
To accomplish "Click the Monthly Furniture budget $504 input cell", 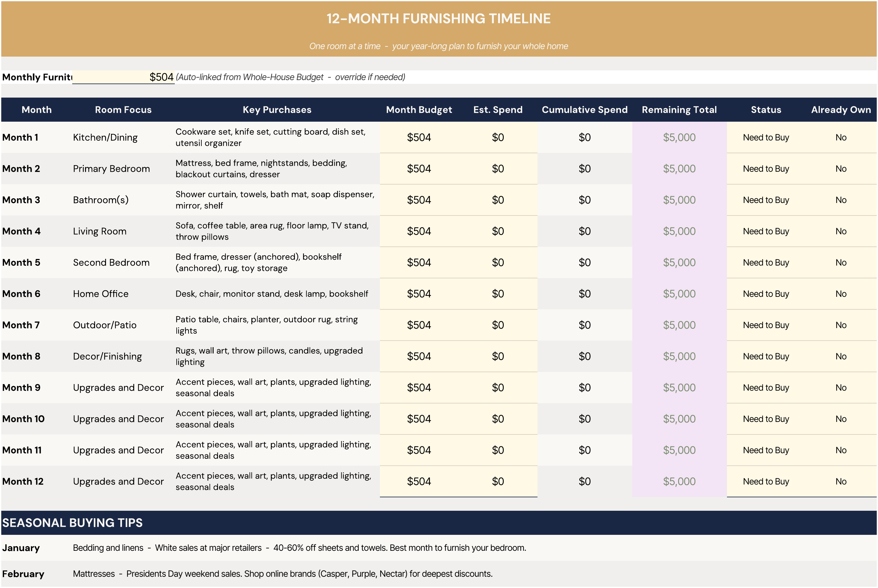I will [x=123, y=77].
